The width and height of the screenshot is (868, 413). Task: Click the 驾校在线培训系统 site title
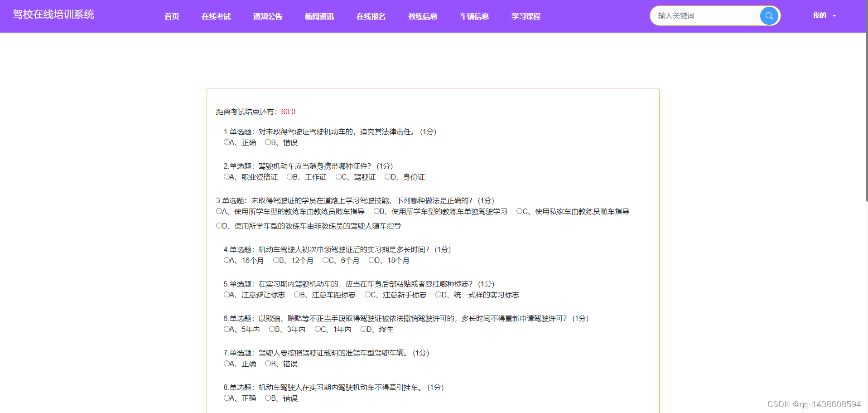(53, 15)
